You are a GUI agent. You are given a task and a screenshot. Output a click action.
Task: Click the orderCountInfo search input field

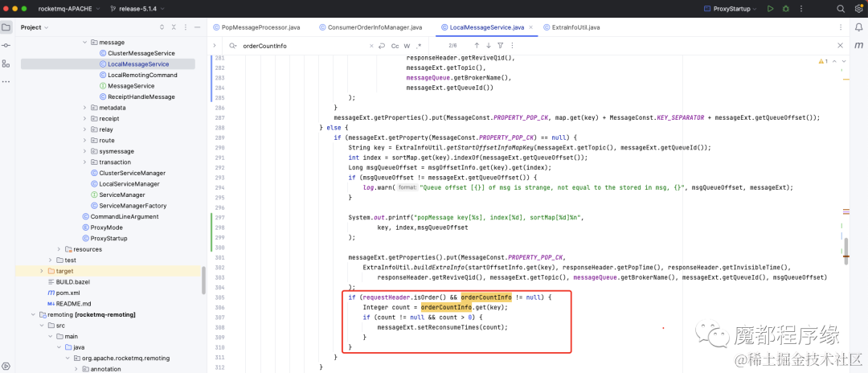pyautogui.click(x=305, y=46)
